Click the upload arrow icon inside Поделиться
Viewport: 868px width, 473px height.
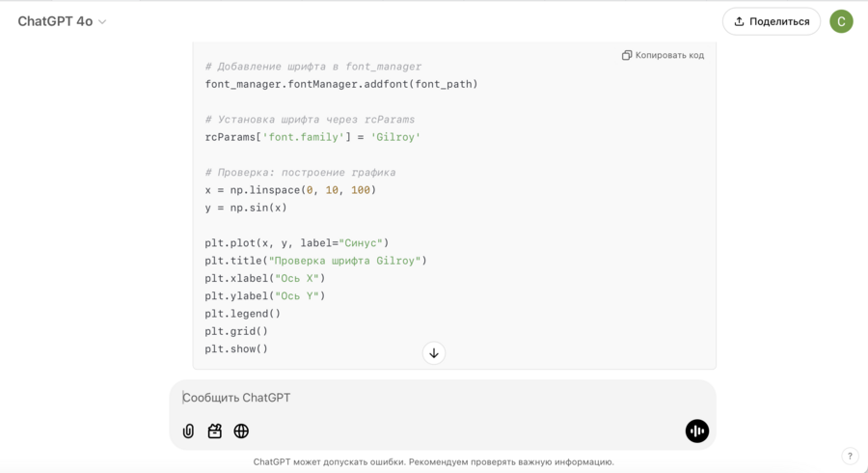click(x=740, y=21)
